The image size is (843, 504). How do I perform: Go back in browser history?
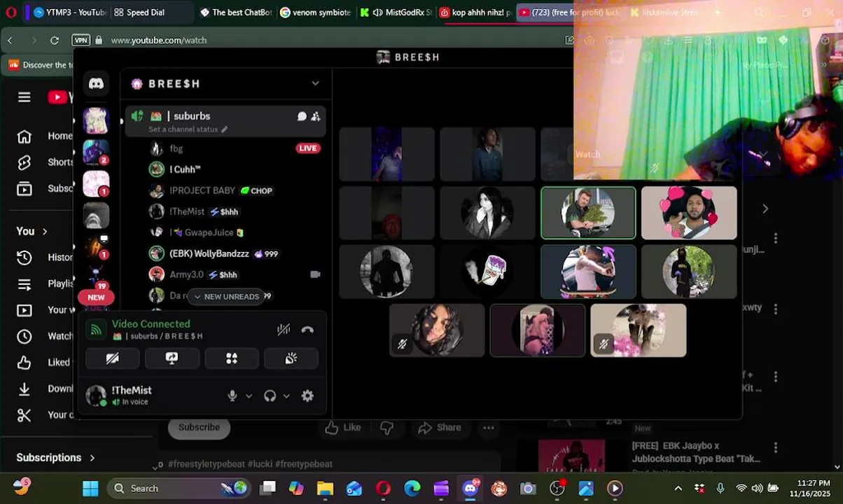[11, 41]
